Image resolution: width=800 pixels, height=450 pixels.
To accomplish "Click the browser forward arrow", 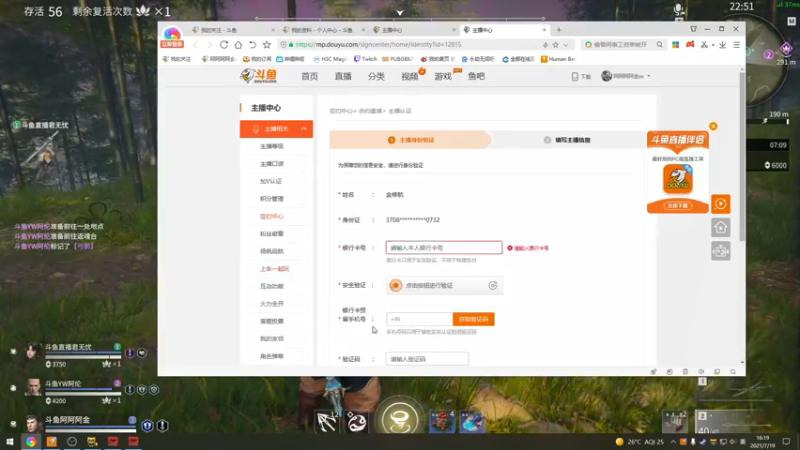I will [209, 45].
